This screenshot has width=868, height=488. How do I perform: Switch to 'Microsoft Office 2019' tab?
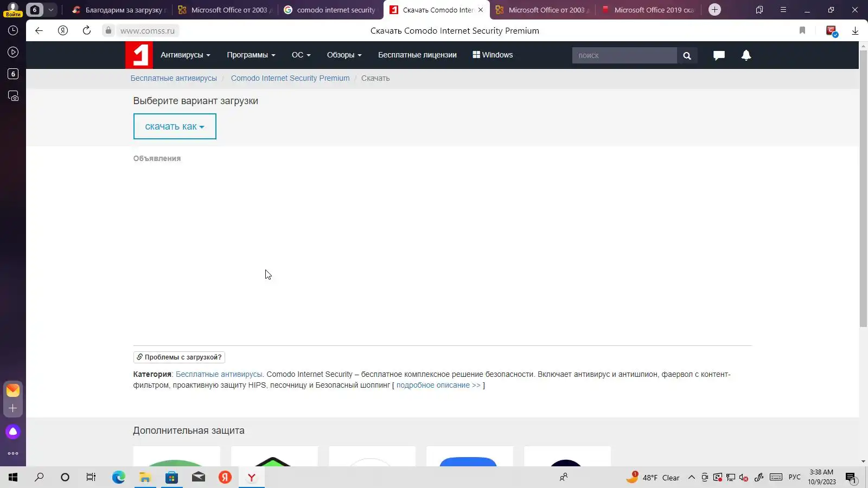[x=649, y=10]
